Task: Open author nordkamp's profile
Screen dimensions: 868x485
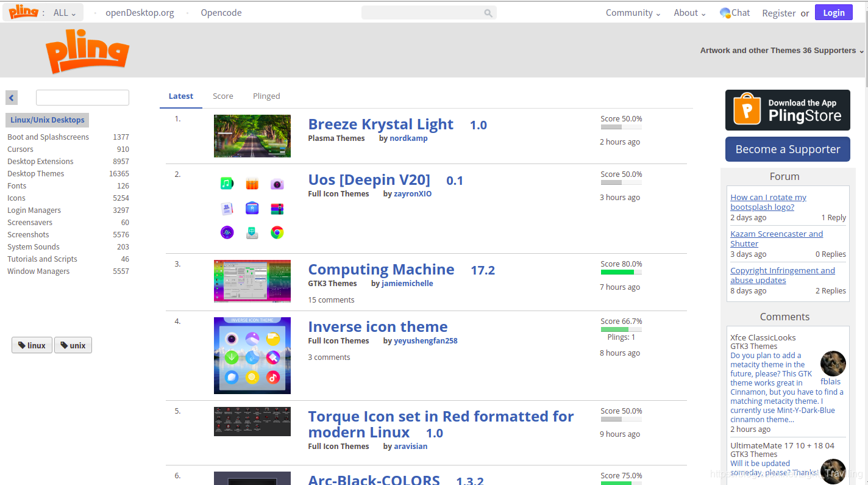Action: click(408, 138)
